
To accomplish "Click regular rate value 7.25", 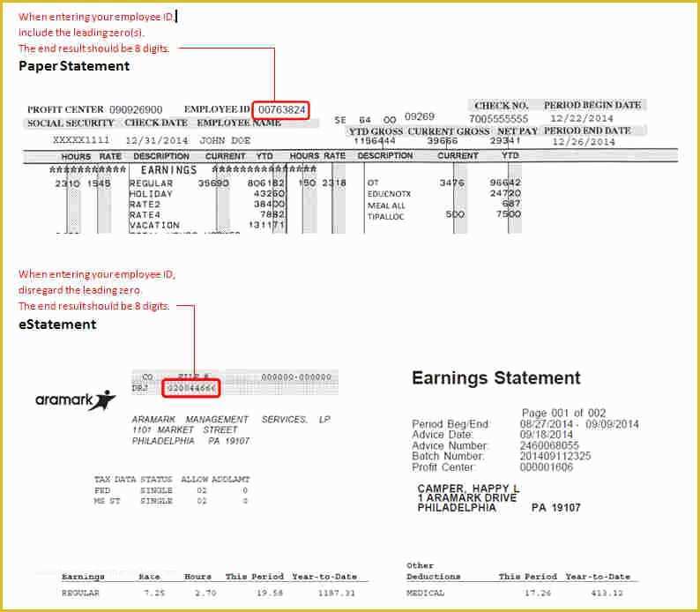I will pyautogui.click(x=154, y=593).
